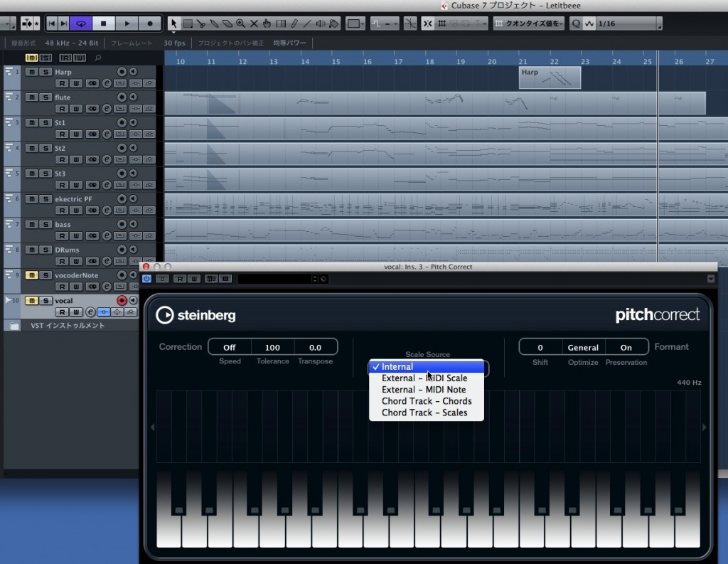This screenshot has height=564, width=728.
Task: Click the global mute-all m button
Action: pyautogui.click(x=31, y=58)
